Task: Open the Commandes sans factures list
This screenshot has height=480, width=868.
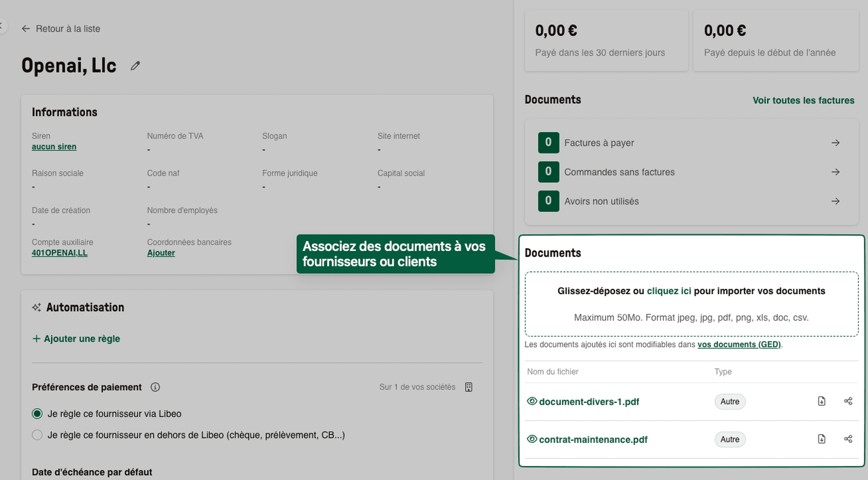Action: click(x=836, y=172)
